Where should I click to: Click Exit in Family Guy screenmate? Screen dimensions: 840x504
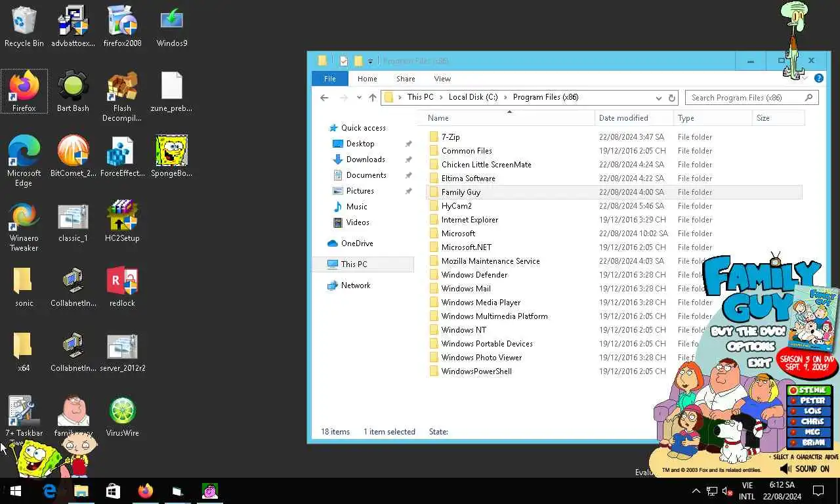tap(759, 362)
